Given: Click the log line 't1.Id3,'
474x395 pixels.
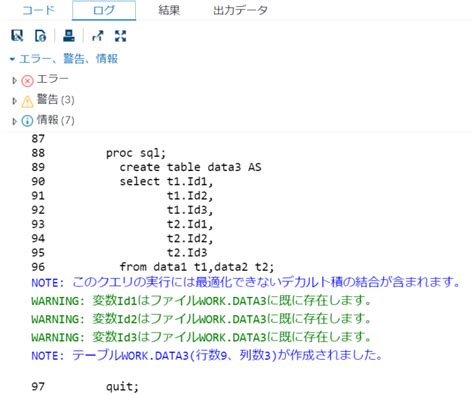Looking at the screenshot, I should (190, 210).
